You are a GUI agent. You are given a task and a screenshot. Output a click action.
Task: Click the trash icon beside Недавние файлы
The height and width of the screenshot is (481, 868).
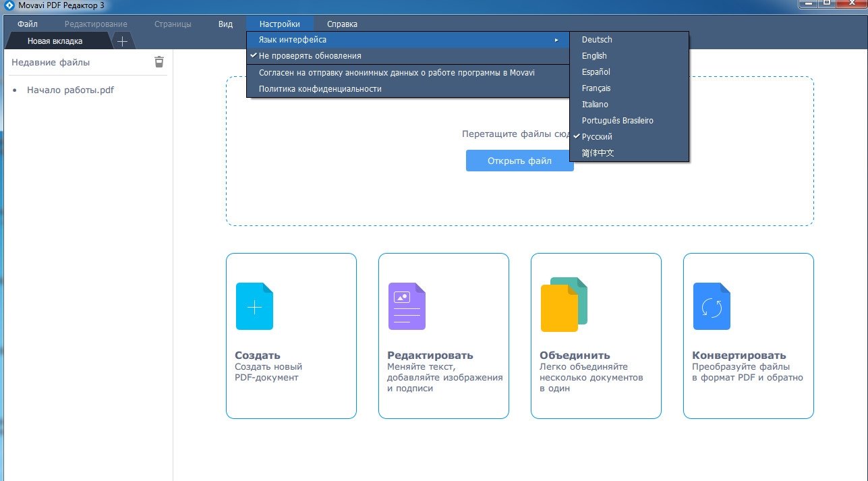pos(159,61)
